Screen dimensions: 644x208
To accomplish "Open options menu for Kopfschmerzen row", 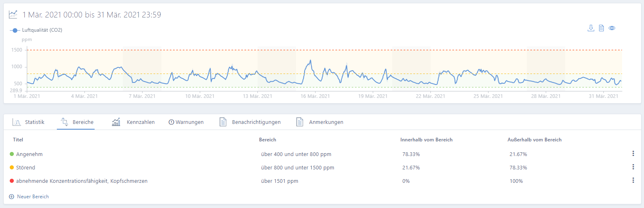I will (633, 180).
